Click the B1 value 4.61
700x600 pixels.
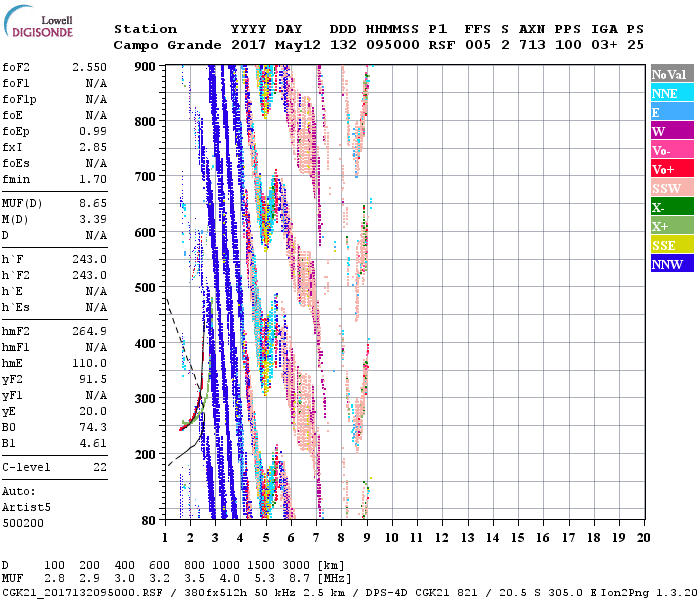[93, 443]
